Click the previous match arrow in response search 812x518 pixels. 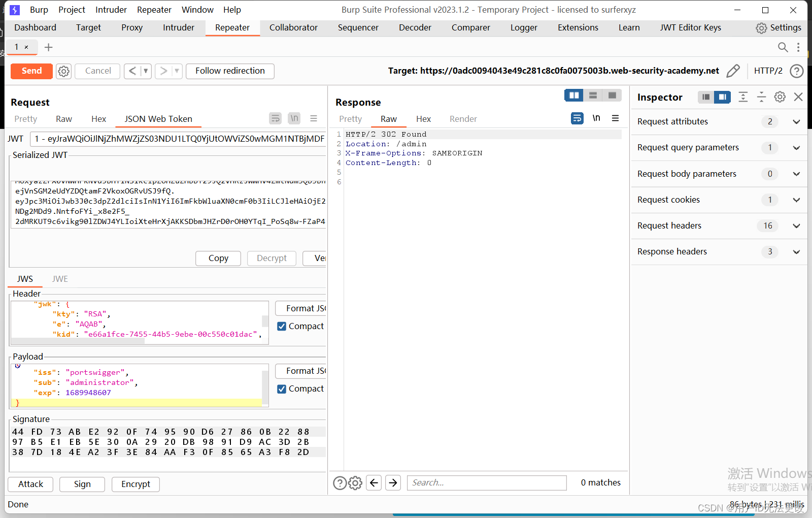point(374,482)
